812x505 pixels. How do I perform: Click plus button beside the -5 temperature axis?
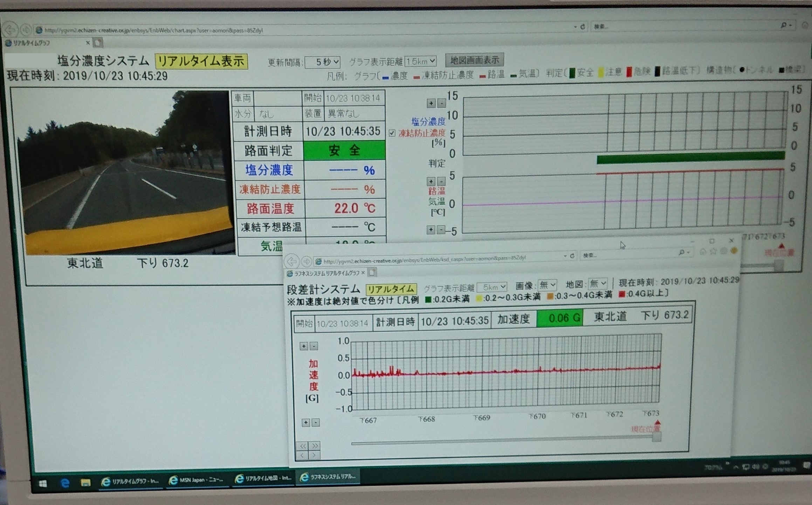(x=431, y=230)
